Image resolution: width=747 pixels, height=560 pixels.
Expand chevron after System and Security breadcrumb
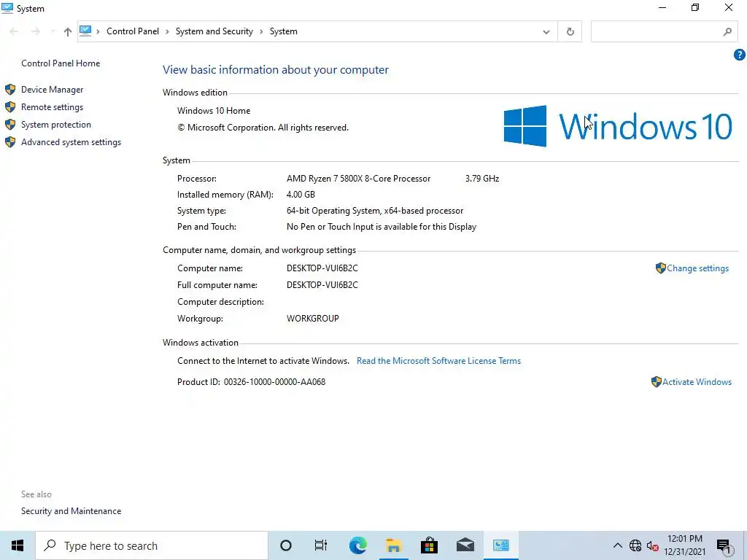click(261, 31)
